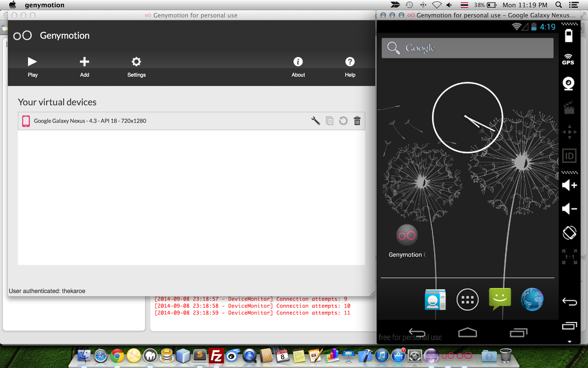Open Time Machine menu bar icon
The height and width of the screenshot is (368, 588).
click(x=409, y=5)
